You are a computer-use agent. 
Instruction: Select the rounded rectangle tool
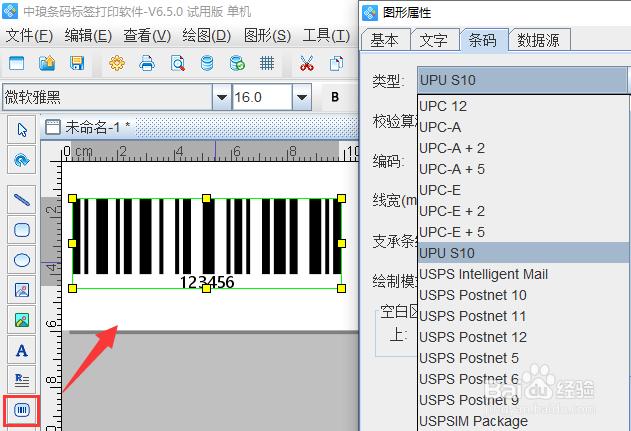click(x=22, y=230)
